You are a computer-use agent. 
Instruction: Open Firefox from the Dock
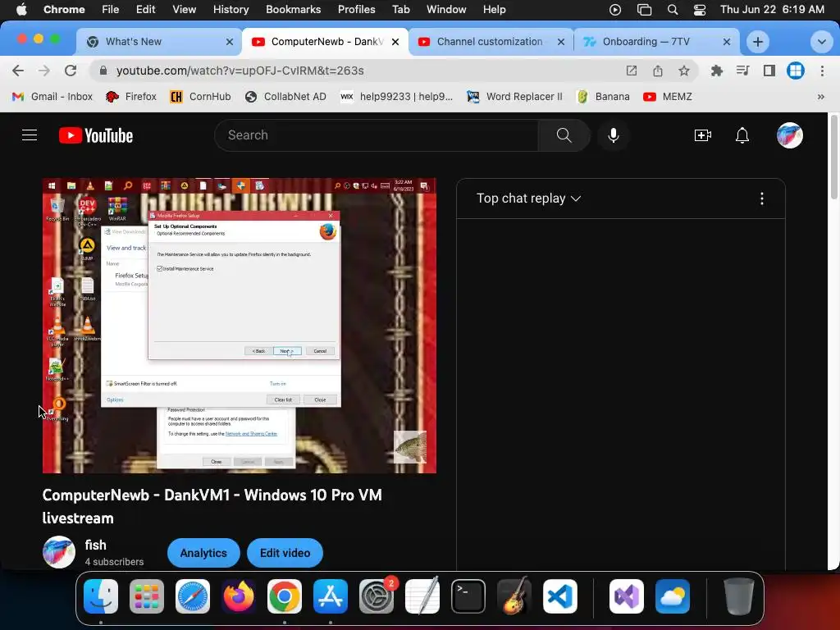click(x=239, y=596)
